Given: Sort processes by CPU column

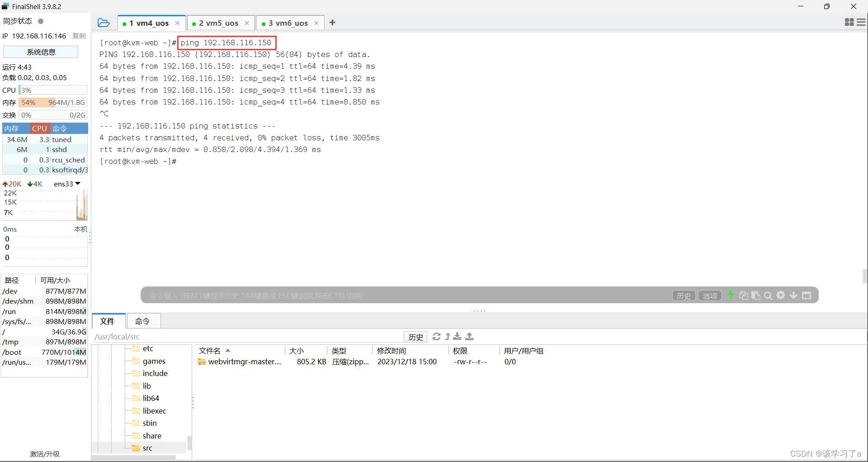Looking at the screenshot, I should [x=40, y=129].
